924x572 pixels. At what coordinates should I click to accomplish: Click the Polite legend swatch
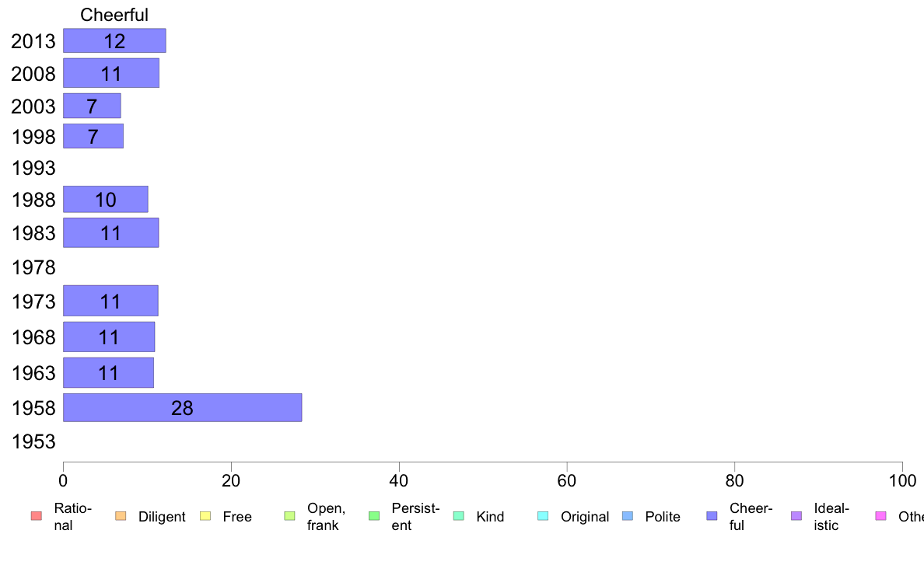coord(628,517)
